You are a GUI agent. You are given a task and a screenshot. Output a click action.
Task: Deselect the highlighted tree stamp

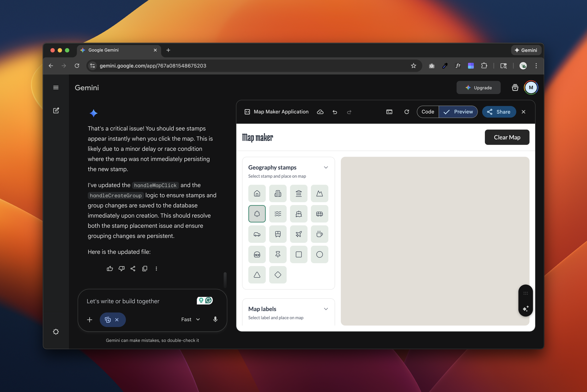(x=257, y=214)
